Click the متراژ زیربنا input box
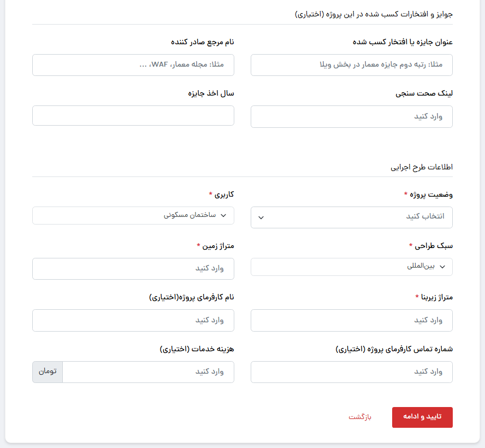This screenshot has height=448, width=485. coord(351,320)
